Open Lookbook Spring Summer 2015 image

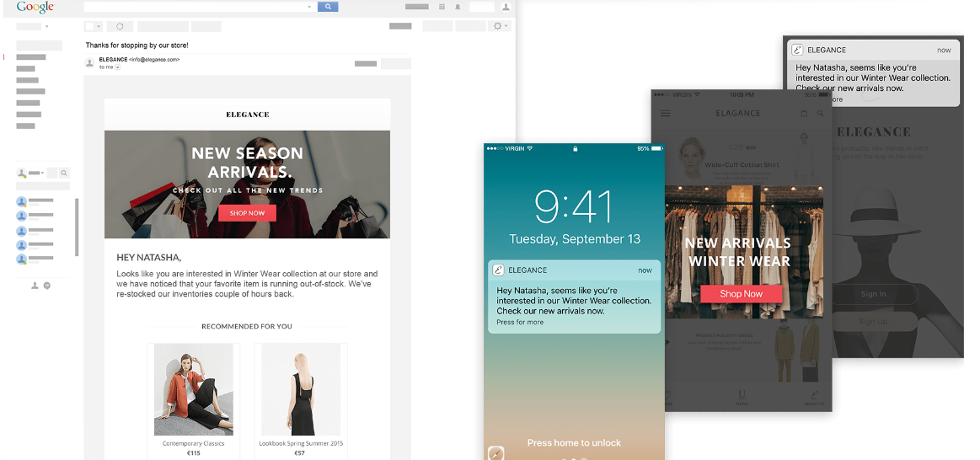[x=301, y=389]
